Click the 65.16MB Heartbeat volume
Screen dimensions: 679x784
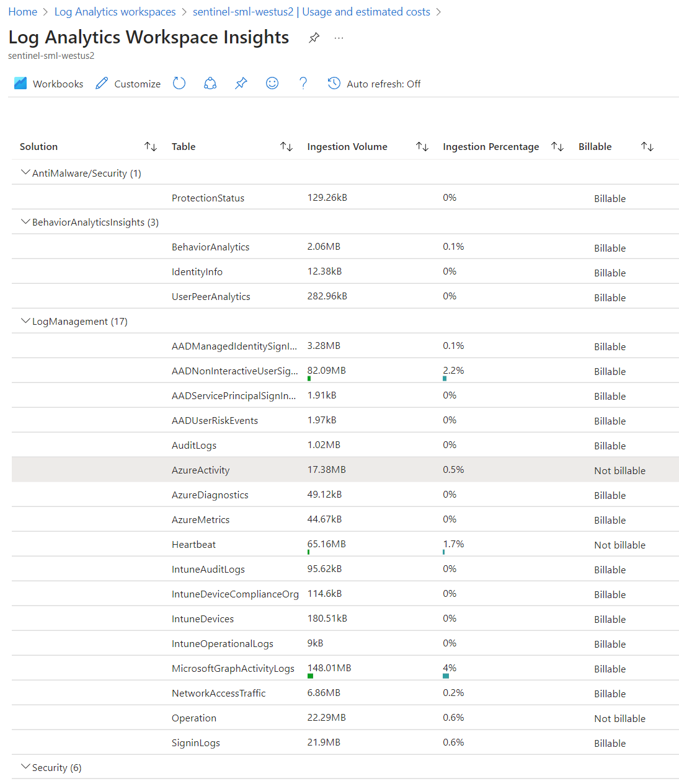tap(327, 544)
